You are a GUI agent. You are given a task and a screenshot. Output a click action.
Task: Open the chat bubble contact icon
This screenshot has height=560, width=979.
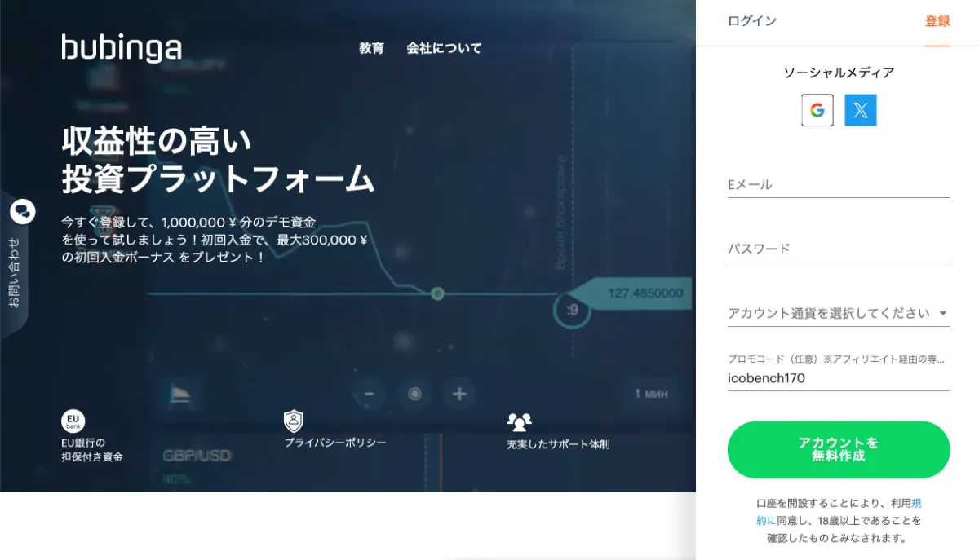click(x=22, y=211)
